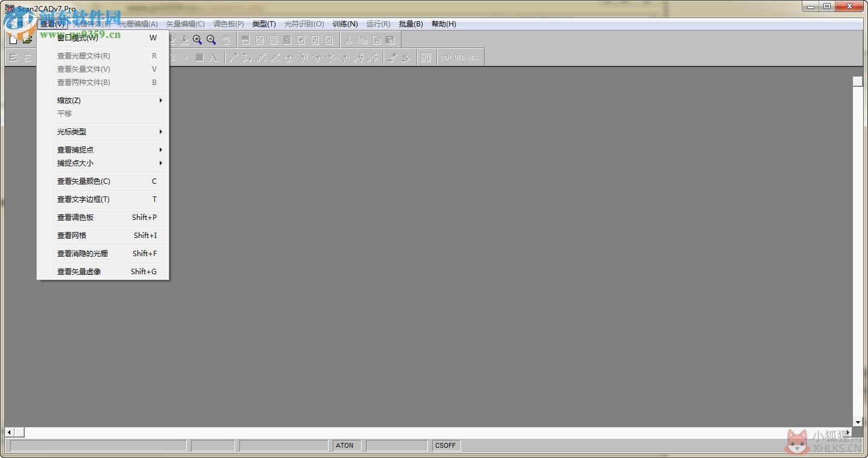Click the open folder icon

(27, 40)
